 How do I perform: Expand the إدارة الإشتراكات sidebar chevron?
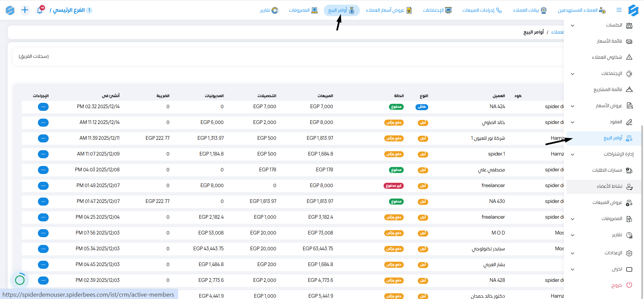[x=573, y=155]
